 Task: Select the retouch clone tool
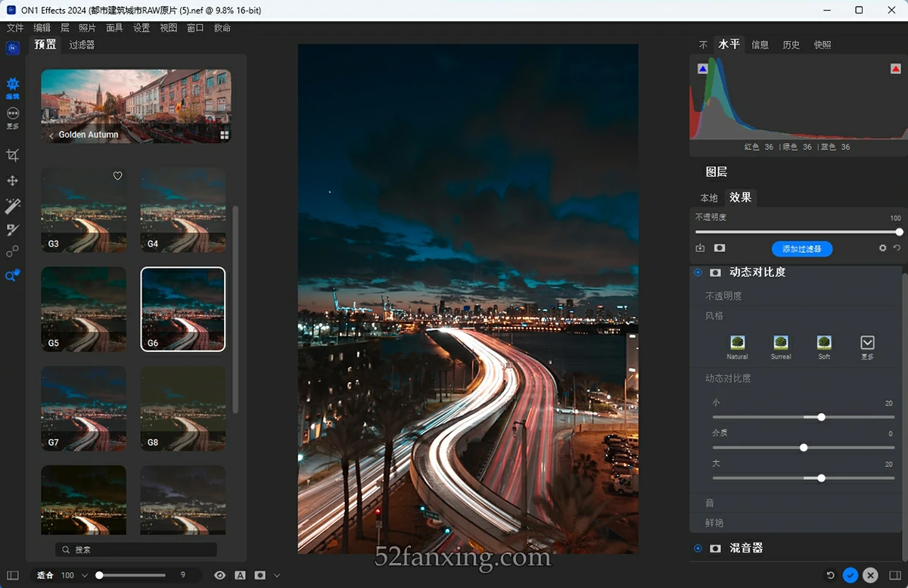12,252
